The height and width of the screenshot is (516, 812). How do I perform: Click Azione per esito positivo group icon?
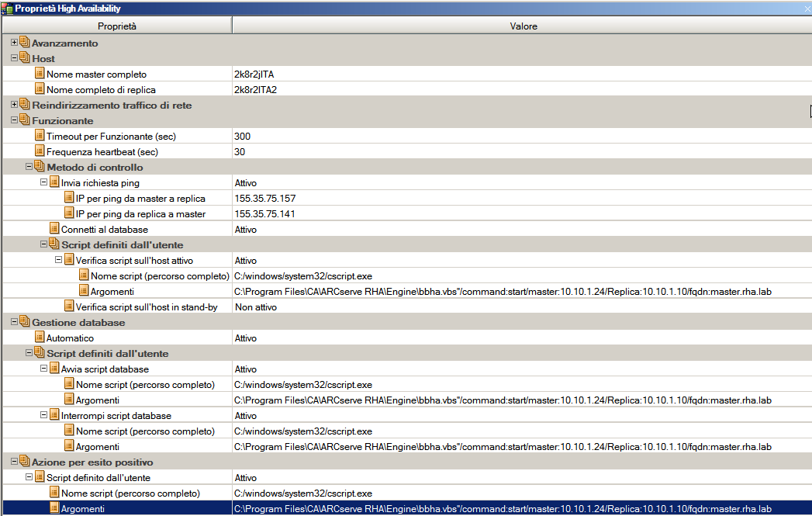[x=24, y=461]
